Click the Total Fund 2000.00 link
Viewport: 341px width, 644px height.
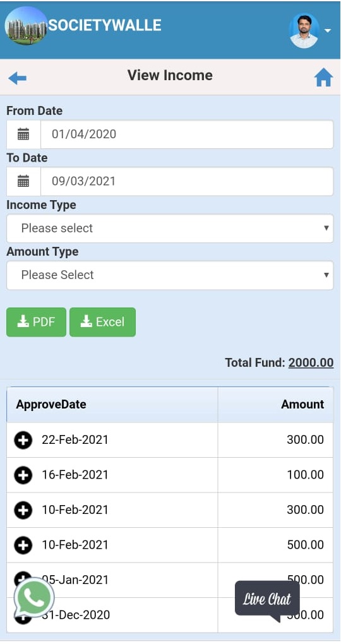311,362
